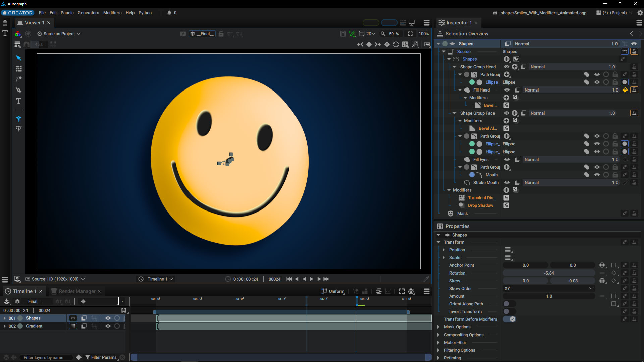Click the clipboard icon in left sidebar

tap(5, 23)
